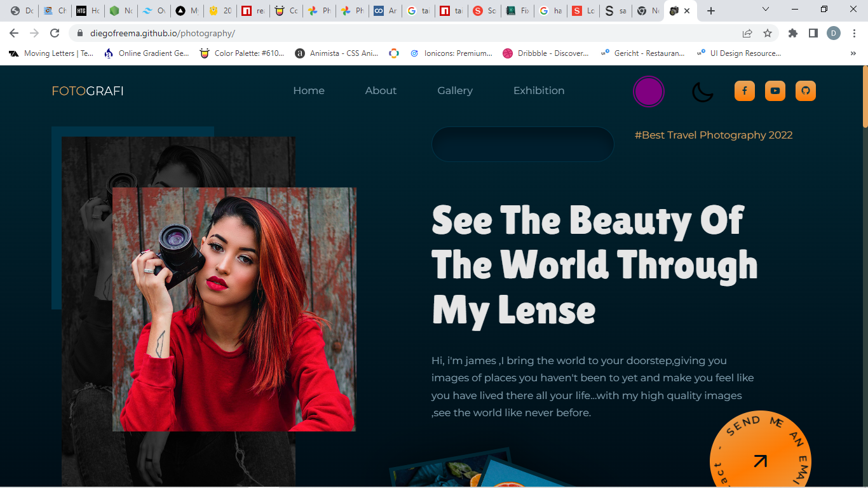The height and width of the screenshot is (488, 868).
Task: Click the empty rounded pill box above the heading
Action: (x=523, y=144)
